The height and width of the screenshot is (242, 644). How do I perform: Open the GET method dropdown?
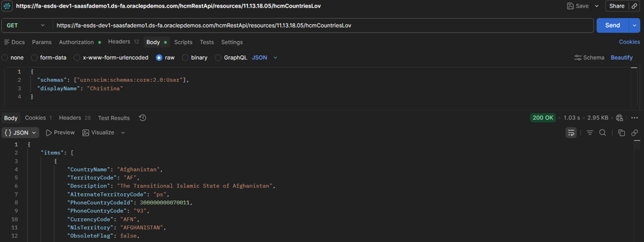pyautogui.click(x=26, y=26)
